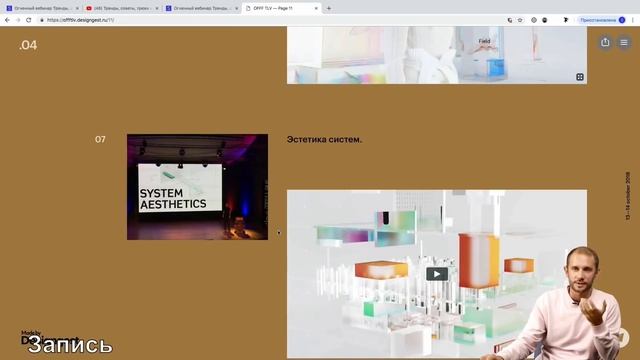Click the 07 item number
The width and height of the screenshot is (640, 360).
[x=100, y=140]
